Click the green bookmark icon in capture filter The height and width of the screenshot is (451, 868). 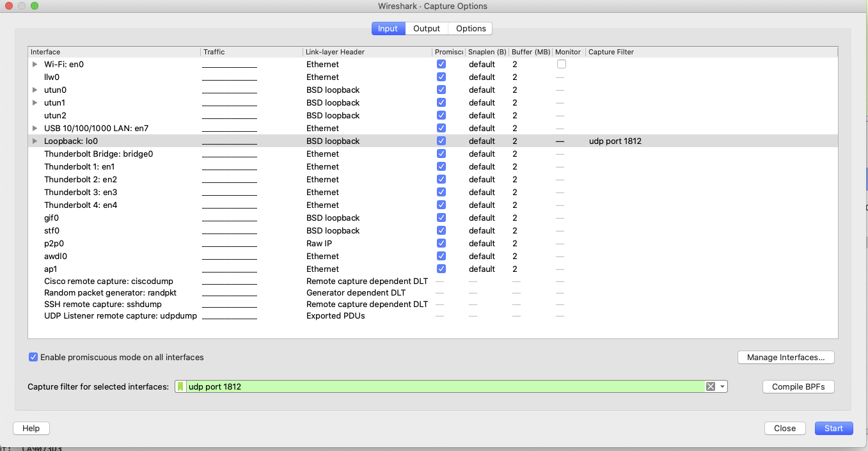[x=181, y=386]
